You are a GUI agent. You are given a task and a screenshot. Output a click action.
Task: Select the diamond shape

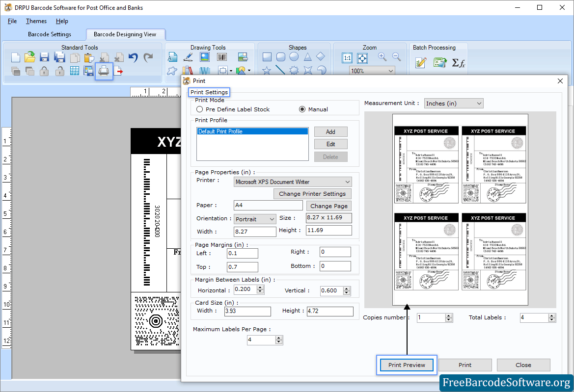pos(321,56)
